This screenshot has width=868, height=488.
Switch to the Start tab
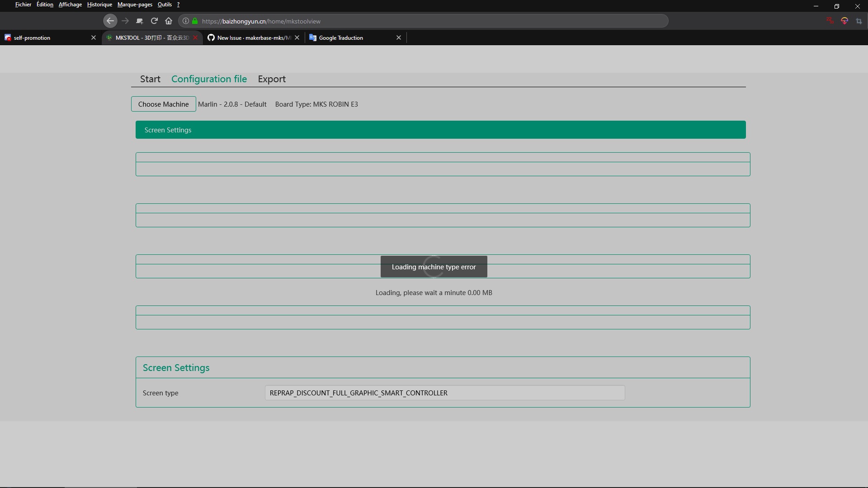point(150,79)
